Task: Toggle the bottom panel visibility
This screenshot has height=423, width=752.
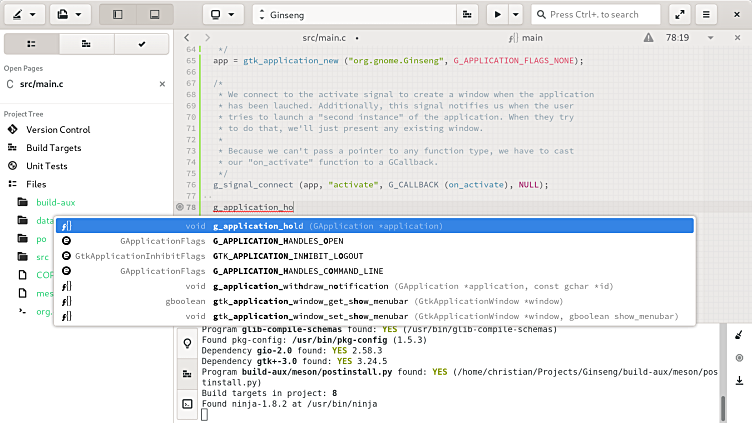Action: coord(153,15)
